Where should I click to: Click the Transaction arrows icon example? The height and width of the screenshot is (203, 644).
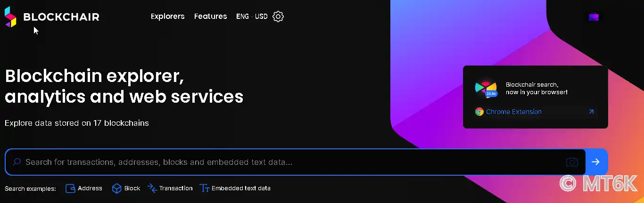152,188
